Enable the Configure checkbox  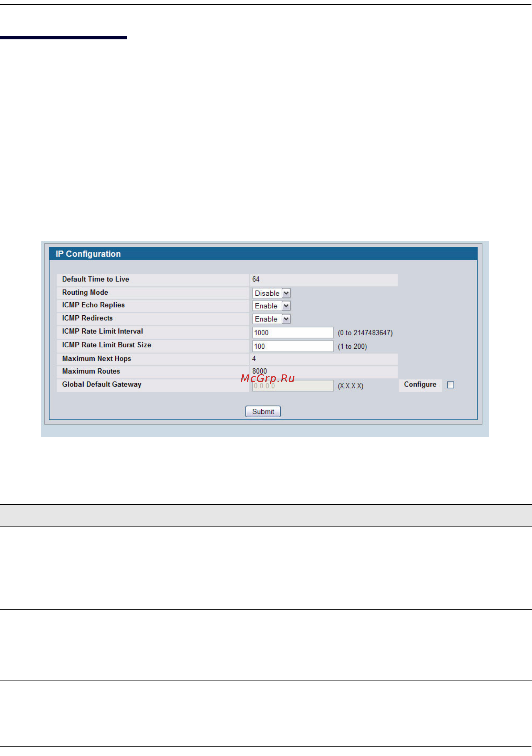tap(451, 385)
